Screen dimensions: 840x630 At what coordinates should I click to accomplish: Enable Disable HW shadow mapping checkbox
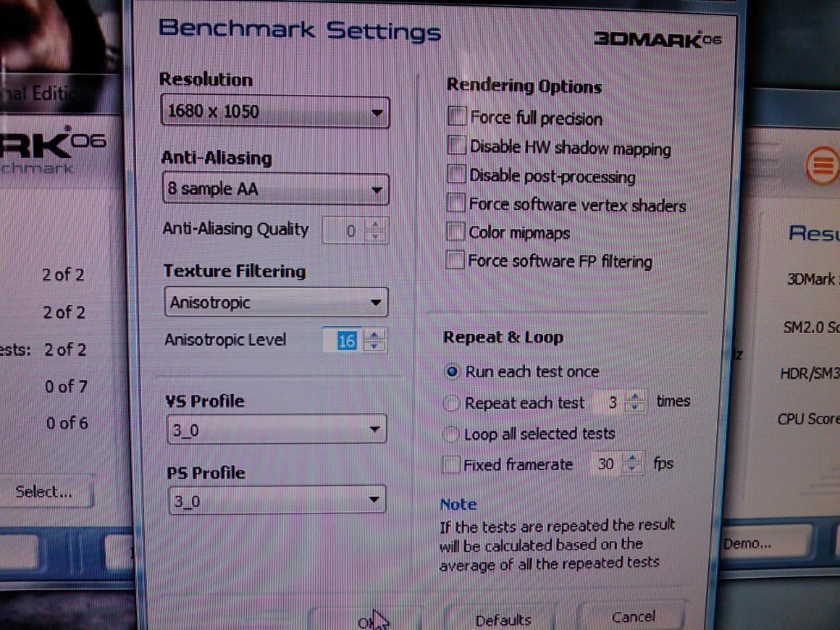coord(456,145)
